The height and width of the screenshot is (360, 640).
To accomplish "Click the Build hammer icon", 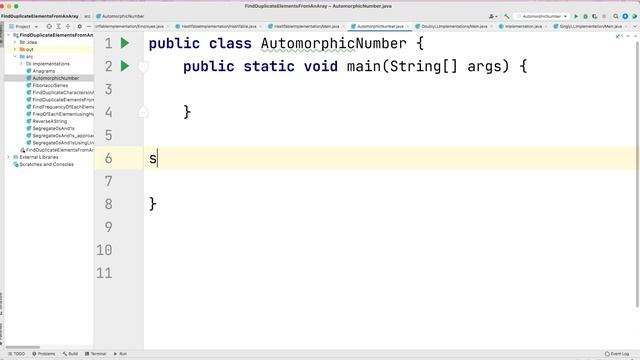I will click(507, 16).
